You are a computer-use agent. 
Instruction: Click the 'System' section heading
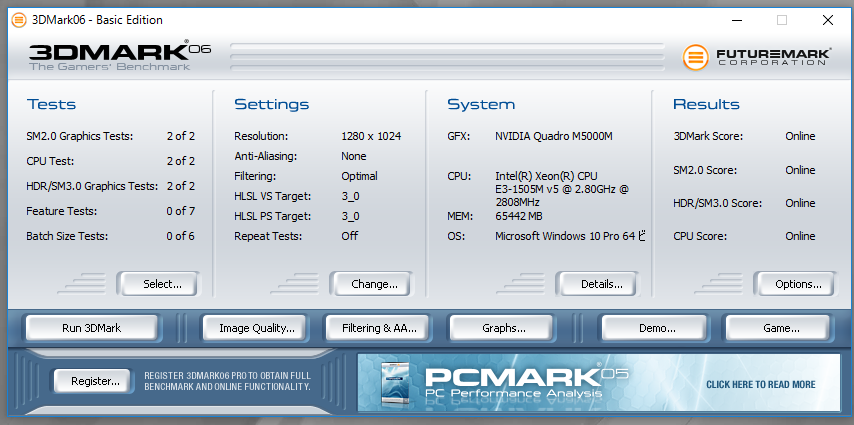481,104
